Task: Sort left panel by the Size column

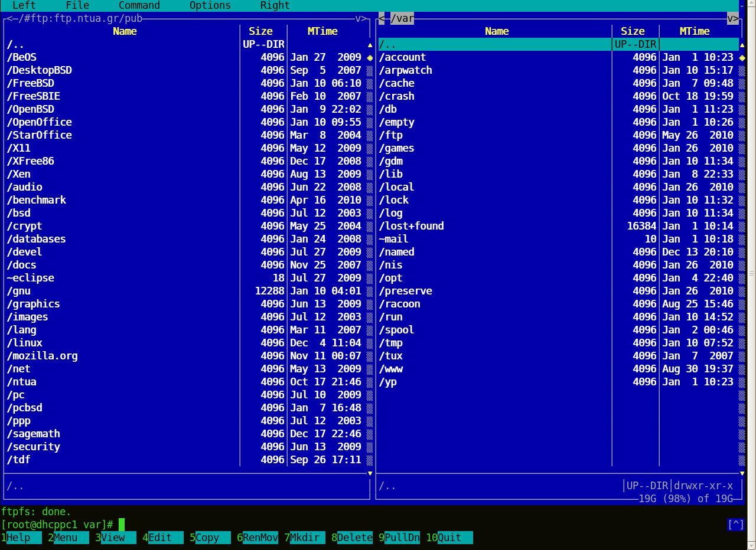Action: [x=260, y=31]
